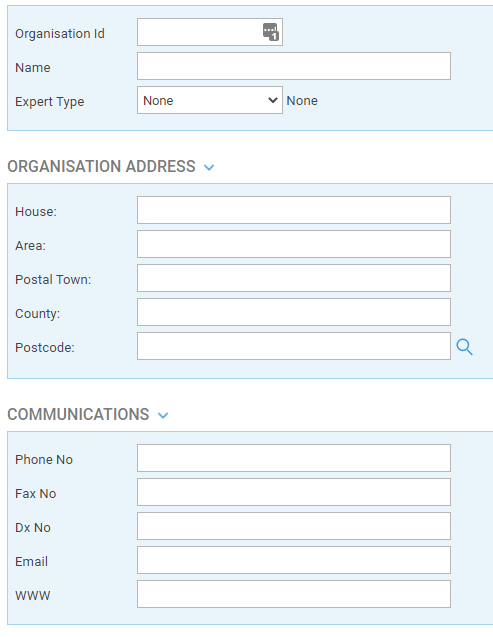493x637 pixels.
Task: Click the Fax No input box
Action: [x=294, y=492]
